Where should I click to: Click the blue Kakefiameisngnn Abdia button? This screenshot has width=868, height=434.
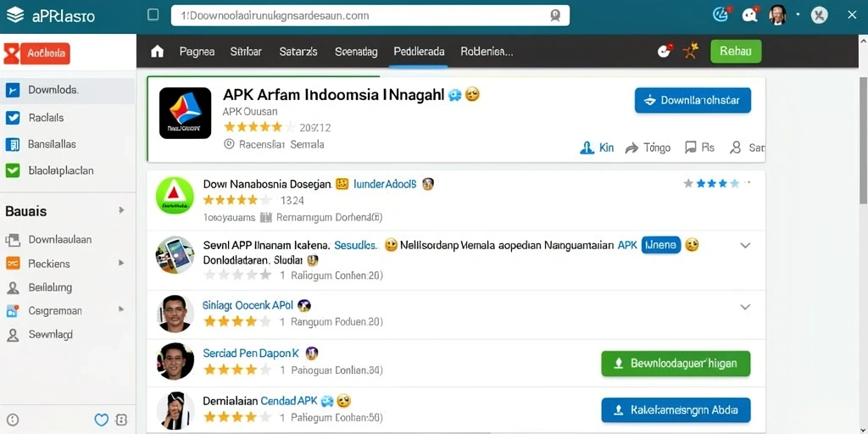point(676,411)
